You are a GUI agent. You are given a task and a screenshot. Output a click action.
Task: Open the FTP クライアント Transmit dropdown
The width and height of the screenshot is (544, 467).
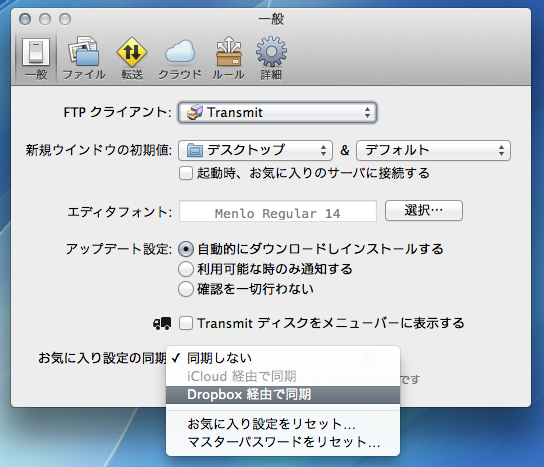point(277,112)
